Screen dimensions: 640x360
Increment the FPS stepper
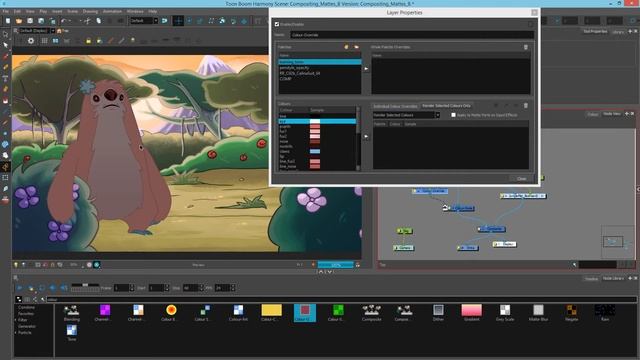pos(233,286)
